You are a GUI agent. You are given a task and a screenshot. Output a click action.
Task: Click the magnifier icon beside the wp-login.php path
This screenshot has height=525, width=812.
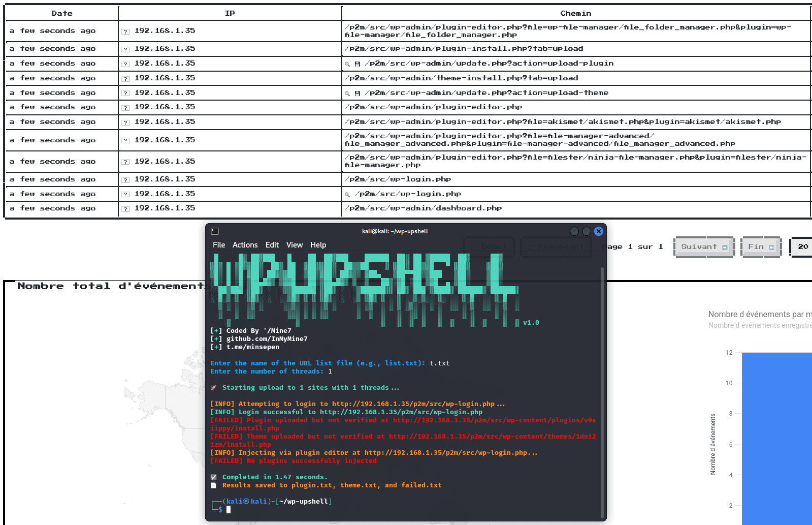pyautogui.click(x=347, y=195)
